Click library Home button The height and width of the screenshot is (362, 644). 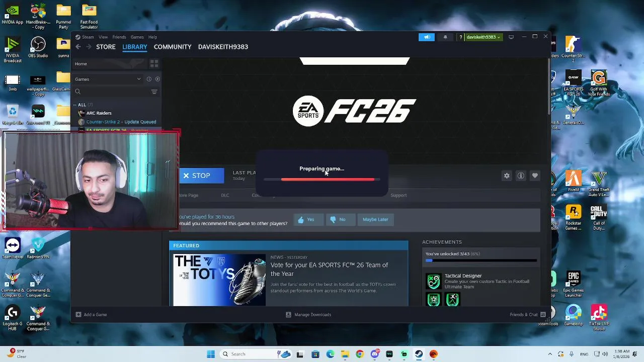109,64
